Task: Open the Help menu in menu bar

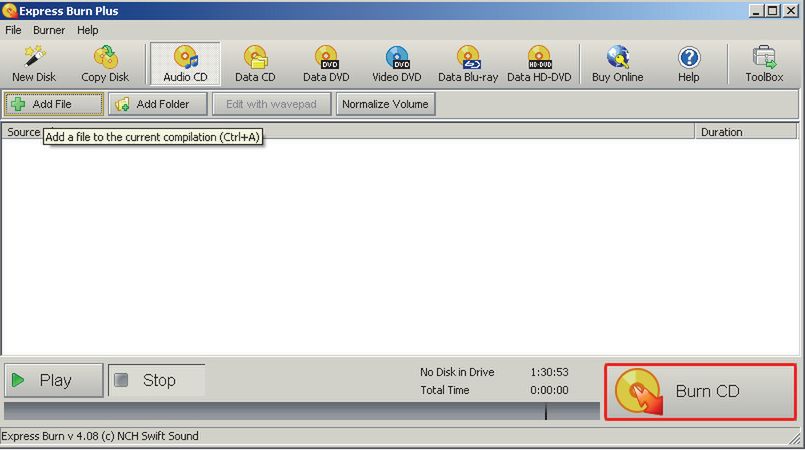Action: point(88,30)
